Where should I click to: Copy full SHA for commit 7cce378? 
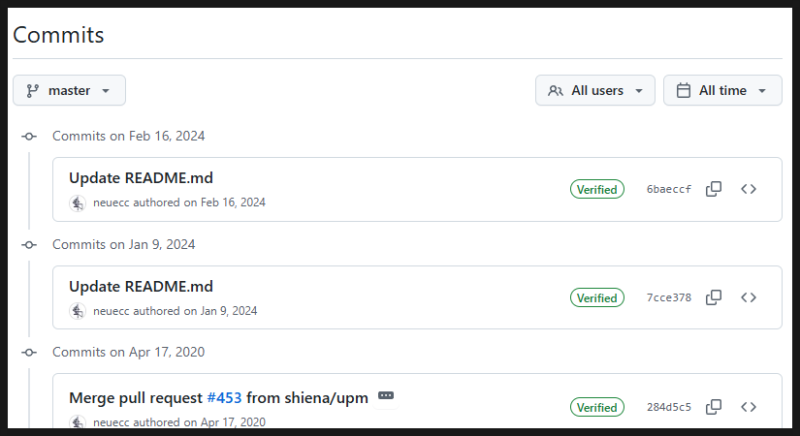(714, 297)
